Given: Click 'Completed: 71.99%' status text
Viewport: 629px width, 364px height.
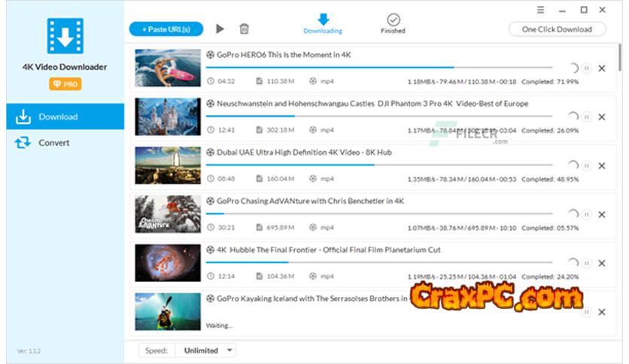Looking at the screenshot, I should (x=550, y=81).
